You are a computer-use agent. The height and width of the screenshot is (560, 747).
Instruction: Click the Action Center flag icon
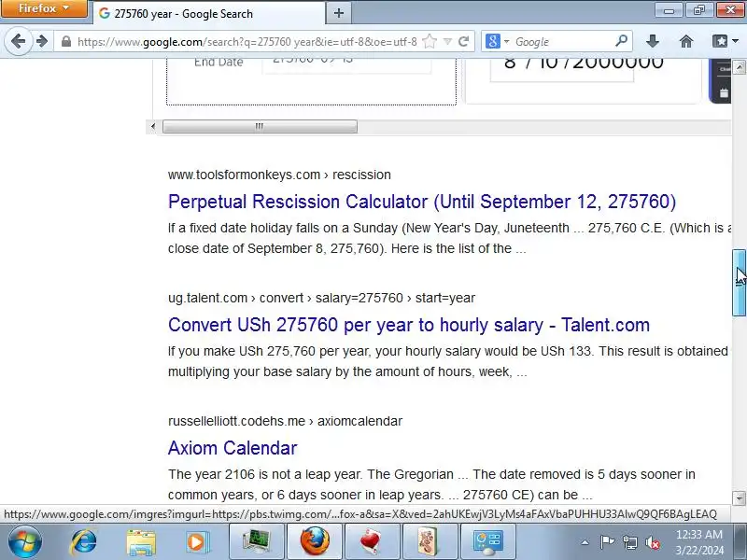607,542
